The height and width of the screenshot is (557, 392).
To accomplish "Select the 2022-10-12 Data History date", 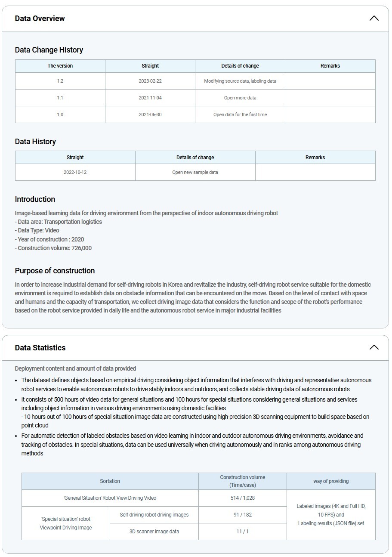I will click(75, 172).
